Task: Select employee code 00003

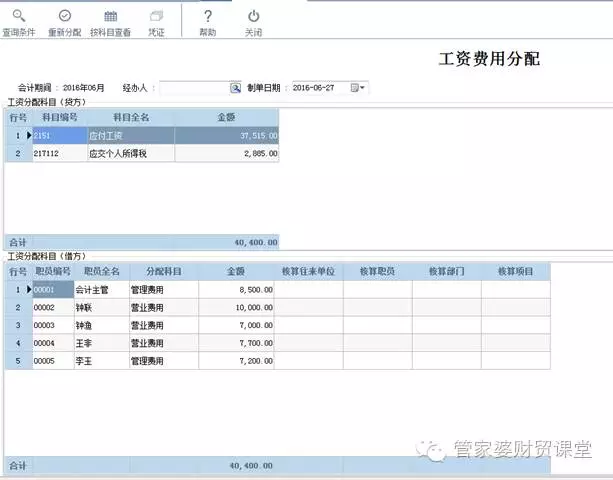Action: (x=53, y=325)
